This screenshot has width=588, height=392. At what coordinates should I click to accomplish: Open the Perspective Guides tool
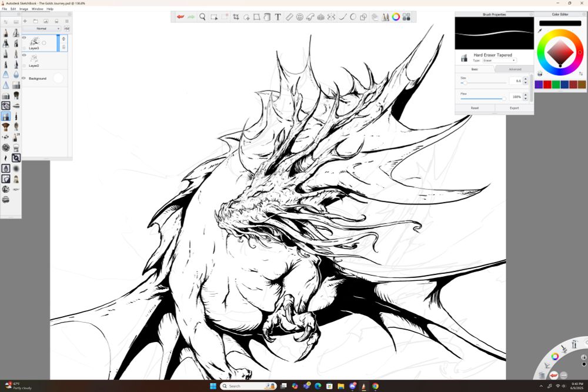tap(320, 17)
